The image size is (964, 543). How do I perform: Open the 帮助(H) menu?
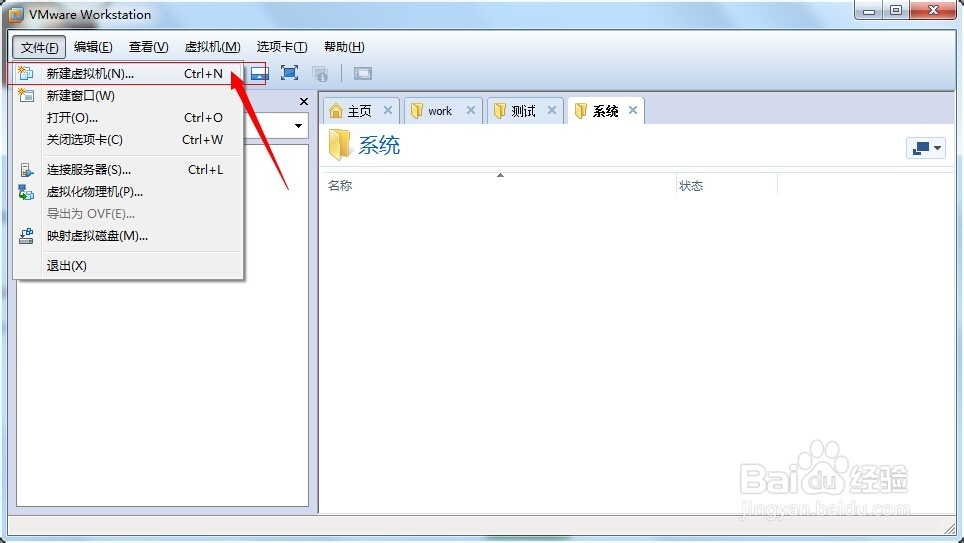[344, 47]
